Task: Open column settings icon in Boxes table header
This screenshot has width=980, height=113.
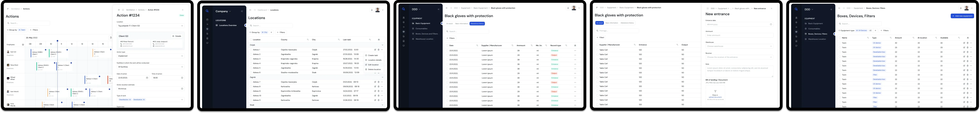Action: pyautogui.click(x=968, y=38)
